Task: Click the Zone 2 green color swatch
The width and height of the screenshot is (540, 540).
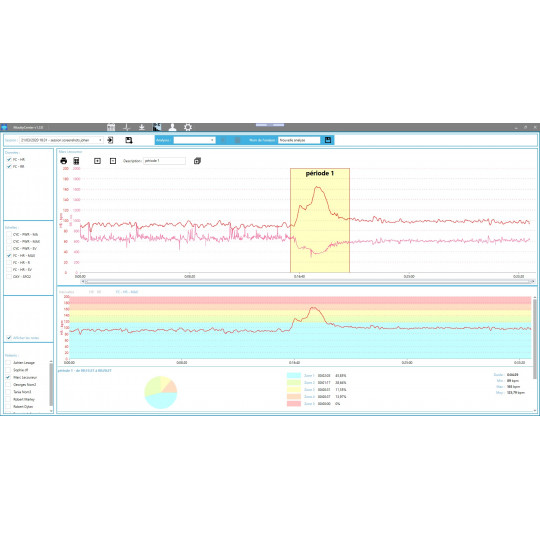Action: click(x=294, y=383)
